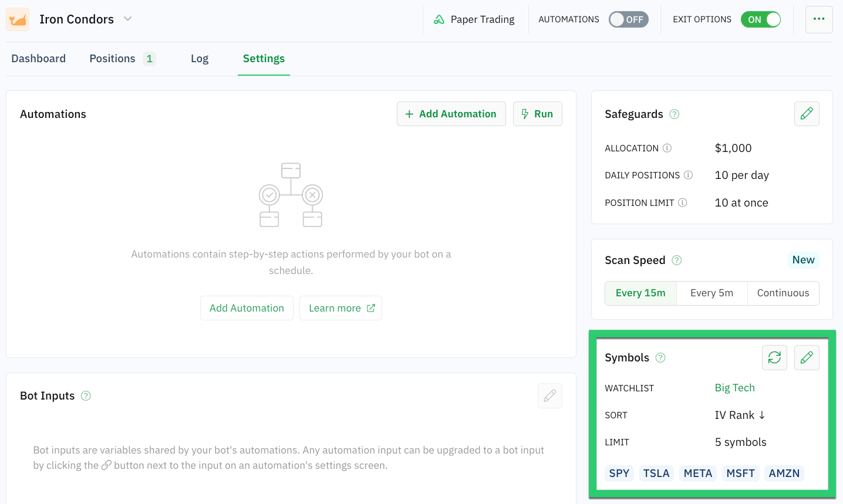This screenshot has height=504, width=843.
Task: Open the Log tab
Action: click(199, 58)
